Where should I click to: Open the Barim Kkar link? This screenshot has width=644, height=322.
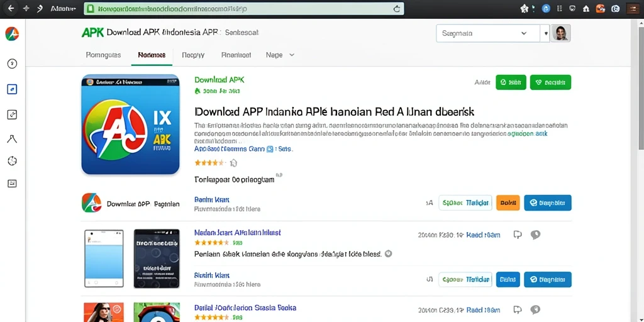pos(211,199)
